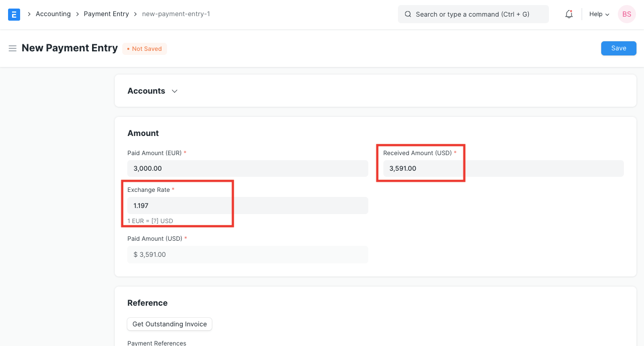Focus the Exchange Rate field
Viewport: 644px width, 346px height.
[x=248, y=205]
